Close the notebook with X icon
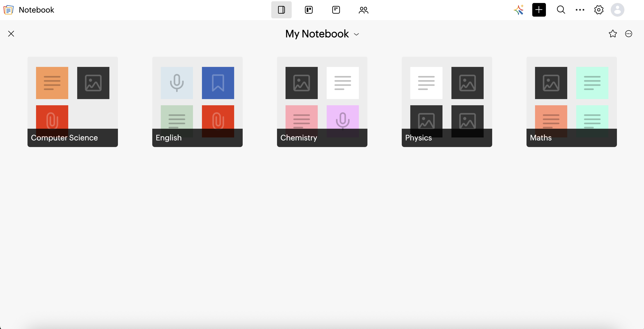This screenshot has height=329, width=644. [x=11, y=34]
